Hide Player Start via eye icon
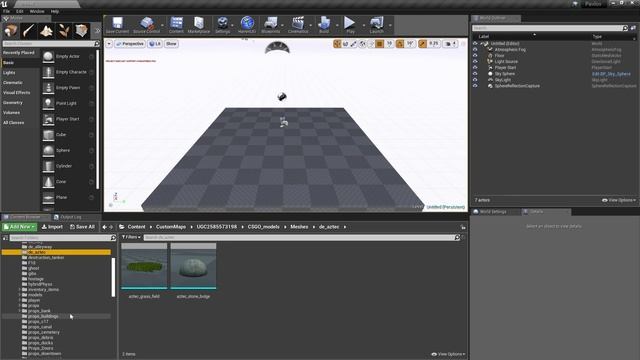The width and height of the screenshot is (640, 360). pyautogui.click(x=475, y=68)
